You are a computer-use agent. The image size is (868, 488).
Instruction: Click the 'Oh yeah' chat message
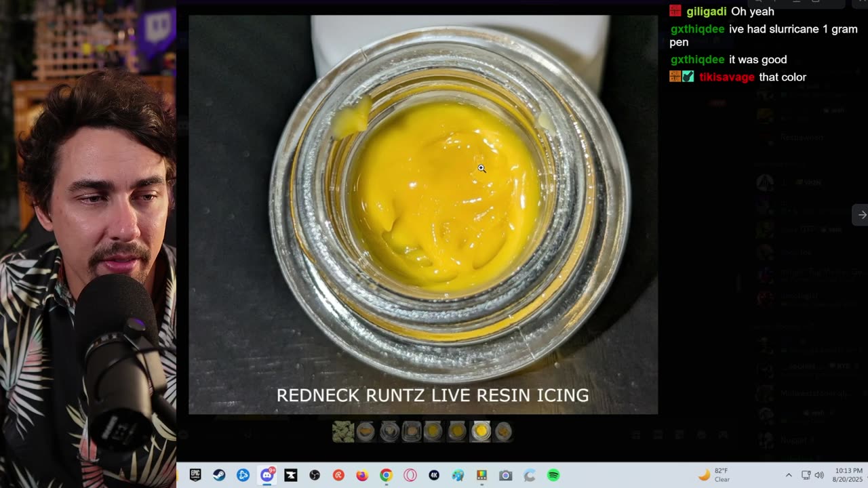pos(753,12)
